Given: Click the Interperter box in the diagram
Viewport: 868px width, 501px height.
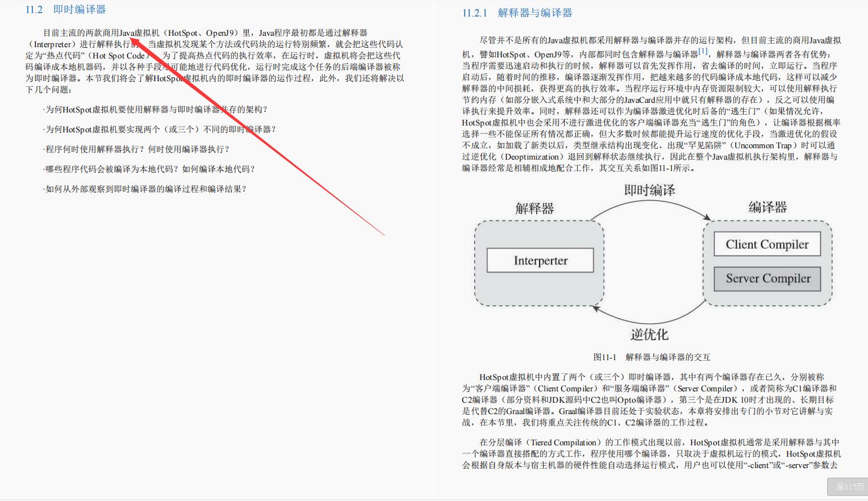Looking at the screenshot, I should click(x=540, y=260).
